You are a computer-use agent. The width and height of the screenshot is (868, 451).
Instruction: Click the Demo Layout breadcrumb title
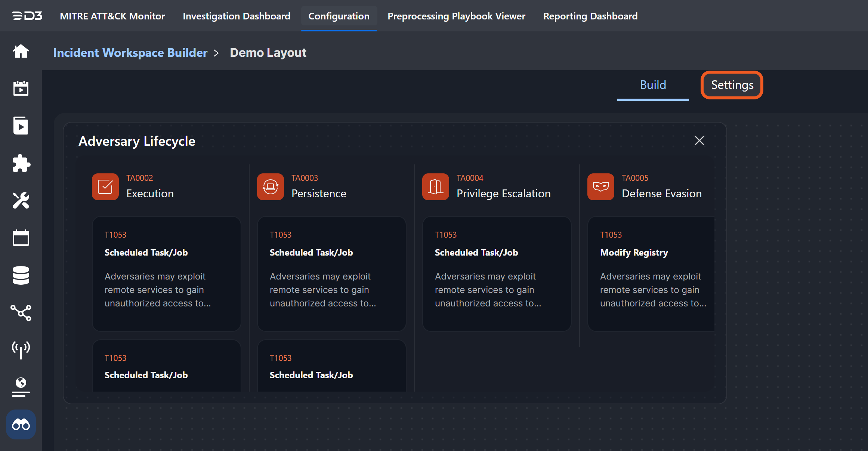click(x=268, y=53)
